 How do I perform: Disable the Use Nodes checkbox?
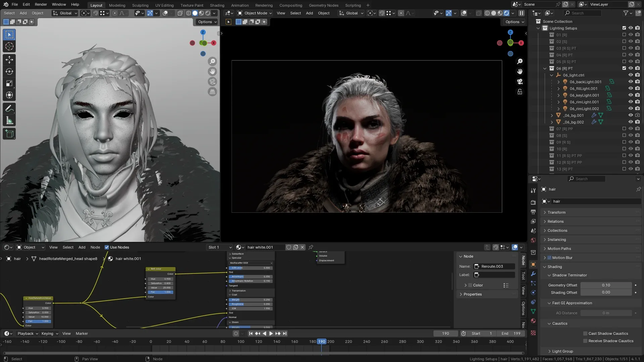pyautogui.click(x=107, y=247)
